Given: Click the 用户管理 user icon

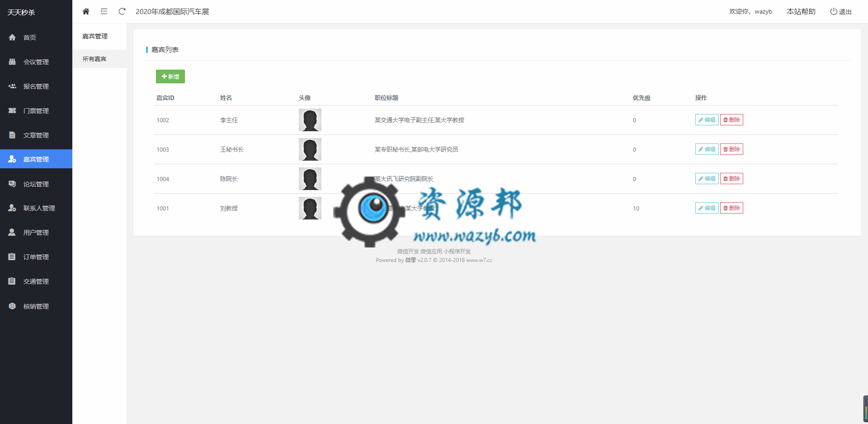Looking at the screenshot, I should point(12,232).
